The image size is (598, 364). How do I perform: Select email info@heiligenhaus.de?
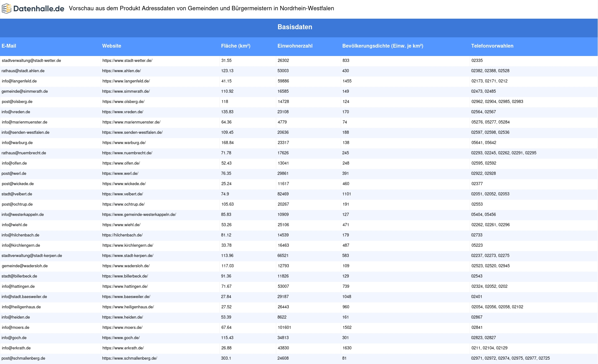coord(21,307)
